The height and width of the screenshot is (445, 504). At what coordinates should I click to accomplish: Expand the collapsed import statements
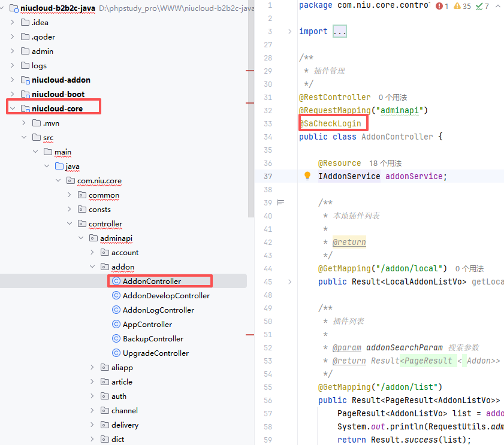click(339, 31)
